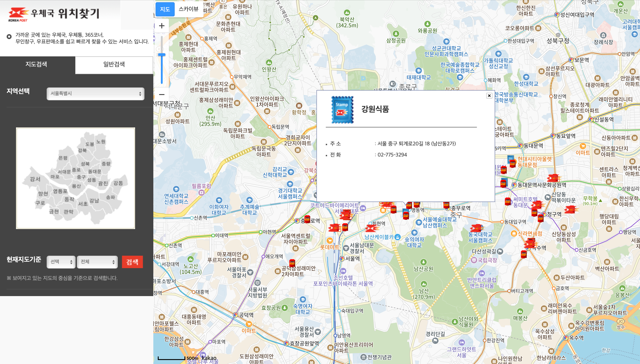Click the Korea Post logo

[x=18, y=14]
